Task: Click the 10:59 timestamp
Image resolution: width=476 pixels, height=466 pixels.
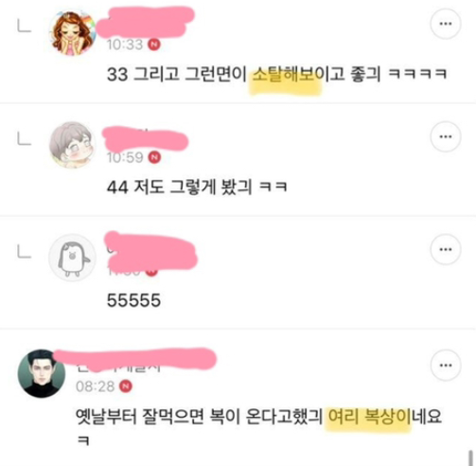Action: [x=125, y=157]
